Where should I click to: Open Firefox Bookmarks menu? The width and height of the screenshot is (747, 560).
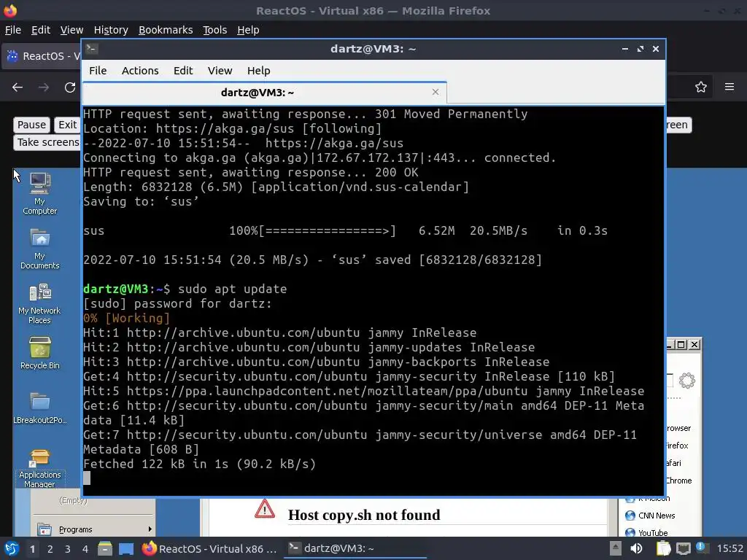(166, 30)
